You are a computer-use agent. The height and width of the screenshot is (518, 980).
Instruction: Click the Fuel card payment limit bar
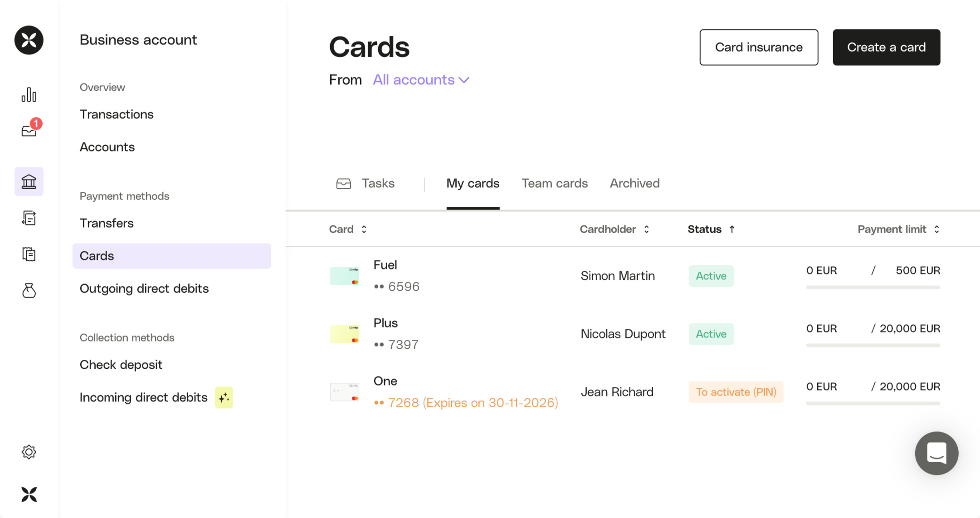[873, 287]
